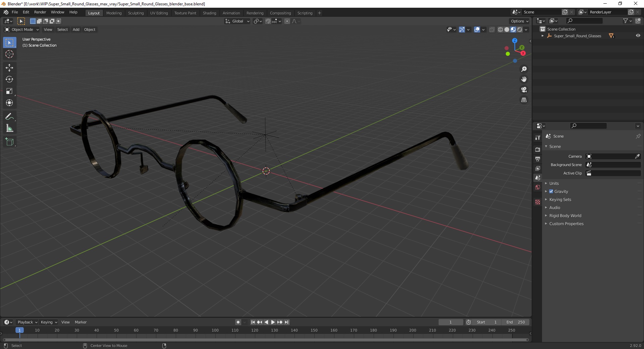Activate the Rotate tool
644x349 pixels.
click(x=9, y=80)
